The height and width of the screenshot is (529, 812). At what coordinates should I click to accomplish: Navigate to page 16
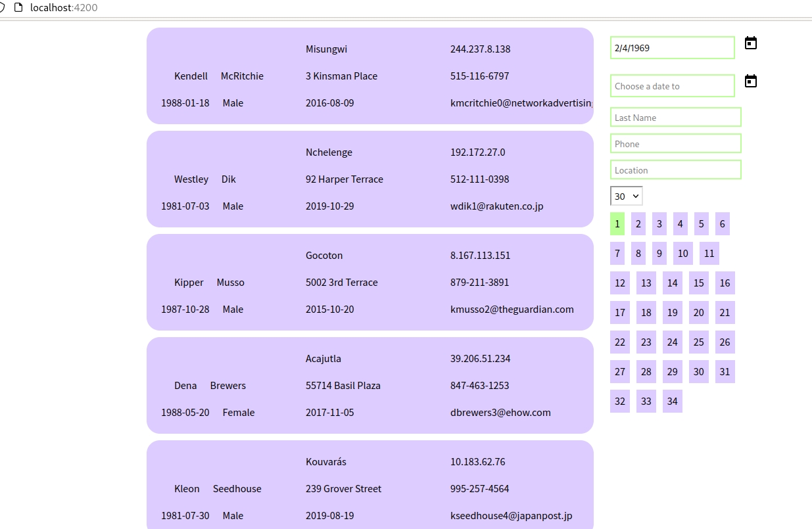pos(725,283)
